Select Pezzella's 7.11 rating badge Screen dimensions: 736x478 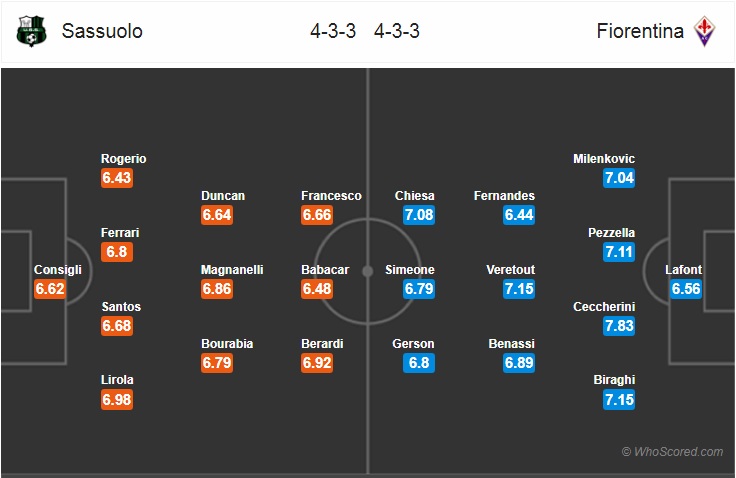(x=618, y=252)
